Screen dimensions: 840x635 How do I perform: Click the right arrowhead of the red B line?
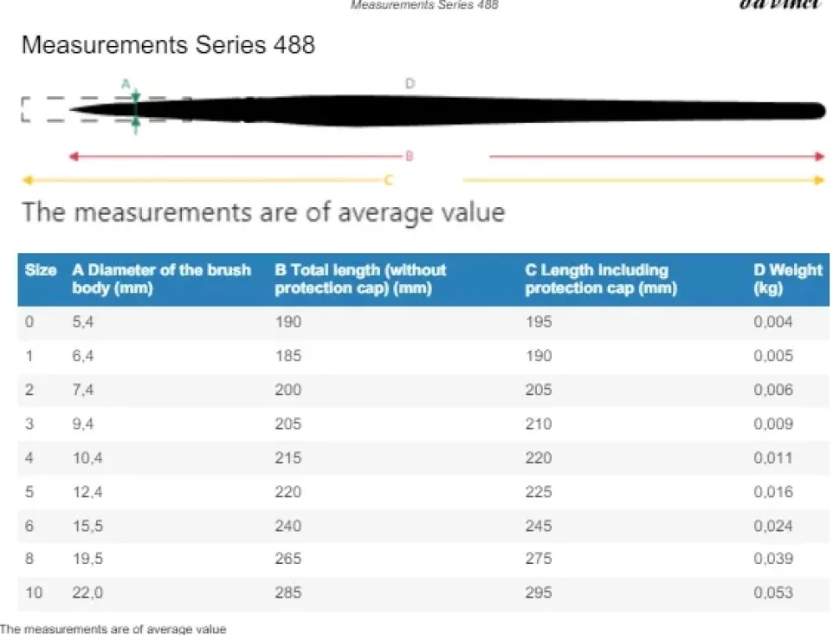pos(819,157)
